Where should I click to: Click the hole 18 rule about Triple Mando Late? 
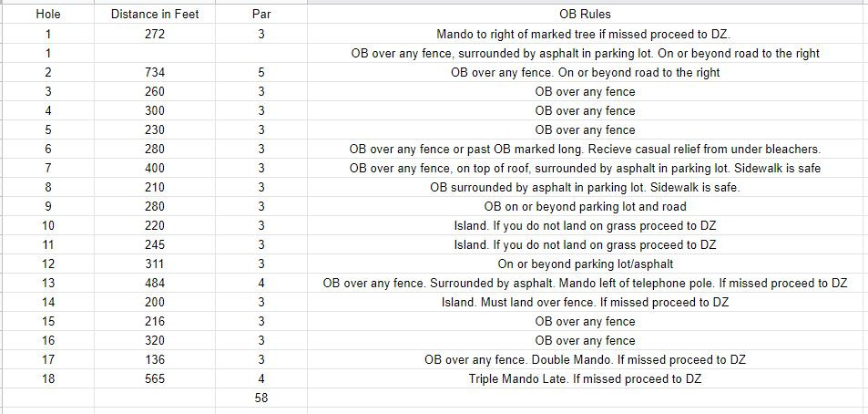point(585,379)
